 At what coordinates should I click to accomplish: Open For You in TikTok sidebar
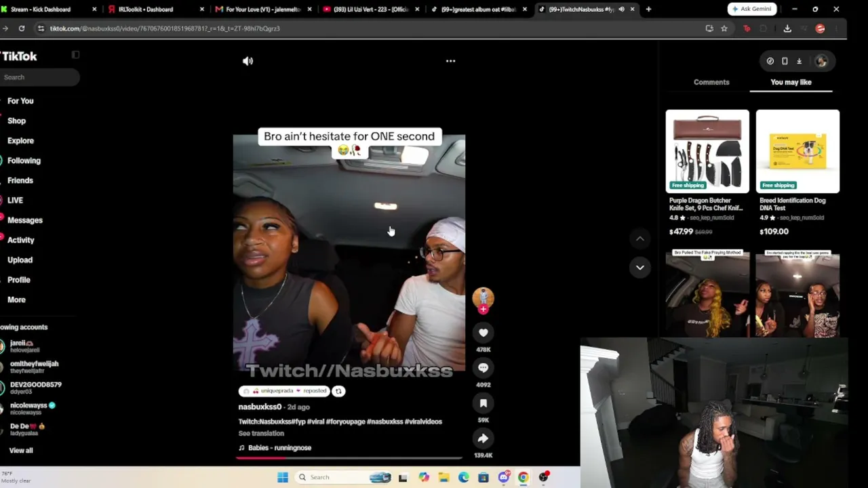click(x=20, y=101)
